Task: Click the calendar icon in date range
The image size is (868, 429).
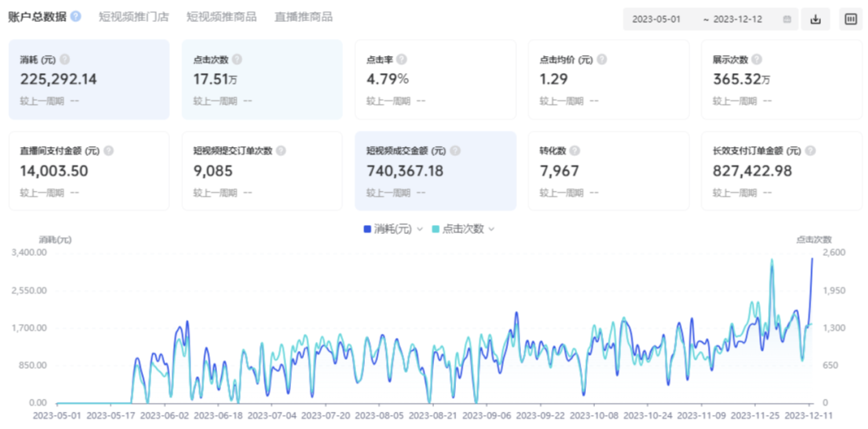Action: (787, 19)
